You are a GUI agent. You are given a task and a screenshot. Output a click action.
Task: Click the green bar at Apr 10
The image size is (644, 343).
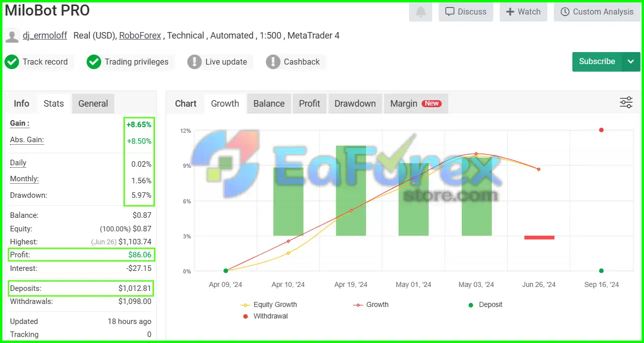pos(288,201)
